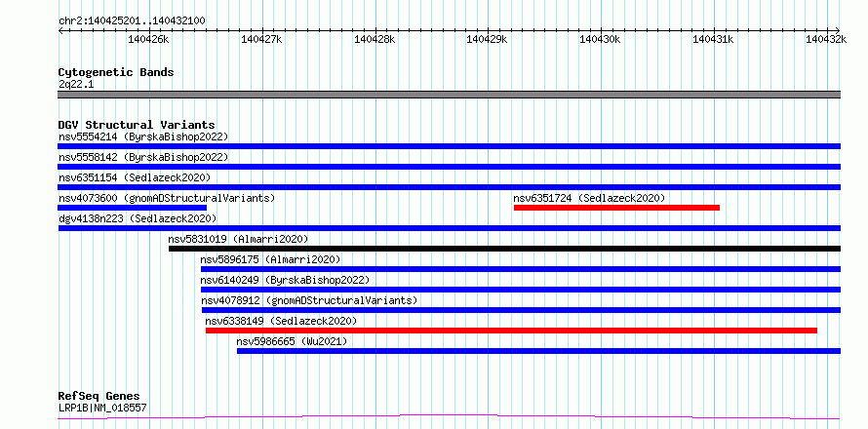Click nsv4073600 (gnomADStructuralVariants) label

[x=167, y=198]
